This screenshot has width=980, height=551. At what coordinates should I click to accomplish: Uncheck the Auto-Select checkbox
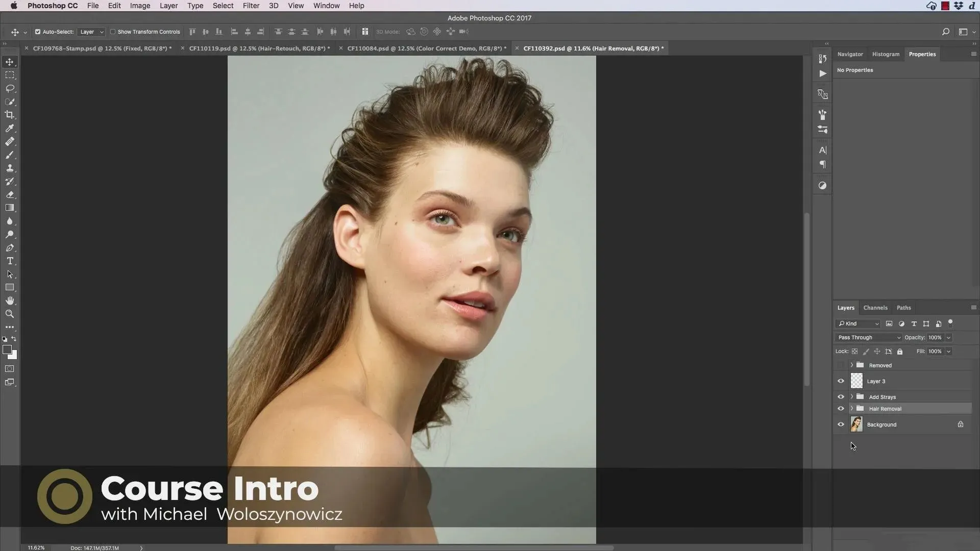click(x=38, y=32)
